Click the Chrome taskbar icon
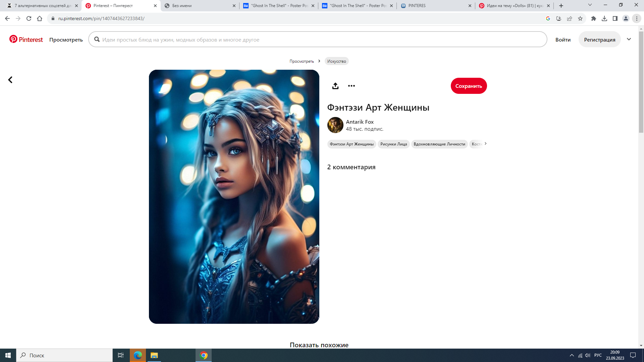This screenshot has height=362, width=644. pyautogui.click(x=204, y=355)
